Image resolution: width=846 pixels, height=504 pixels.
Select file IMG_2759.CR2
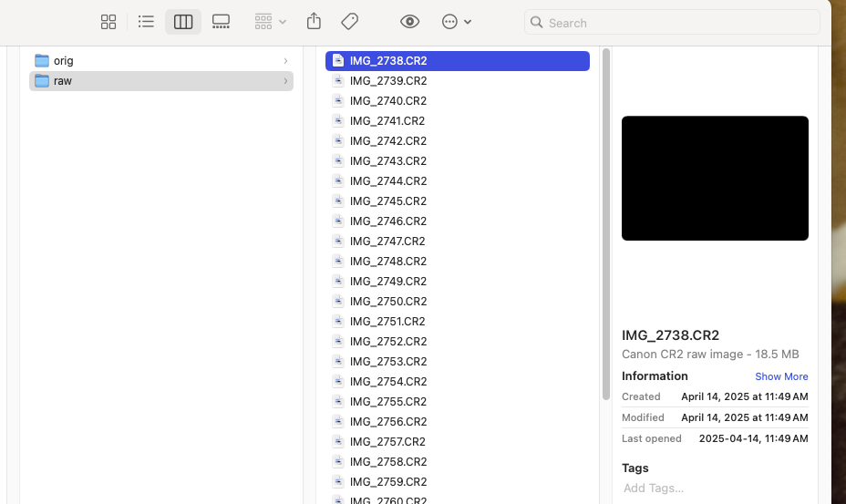click(457, 482)
